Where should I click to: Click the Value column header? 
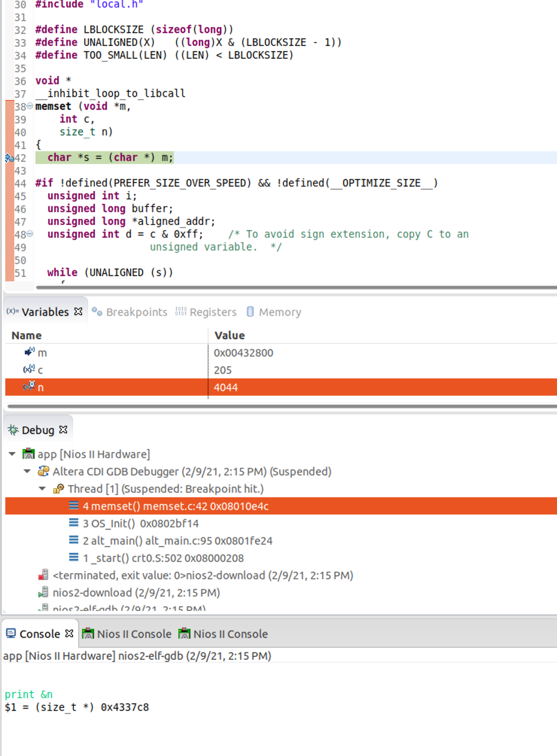click(x=230, y=335)
